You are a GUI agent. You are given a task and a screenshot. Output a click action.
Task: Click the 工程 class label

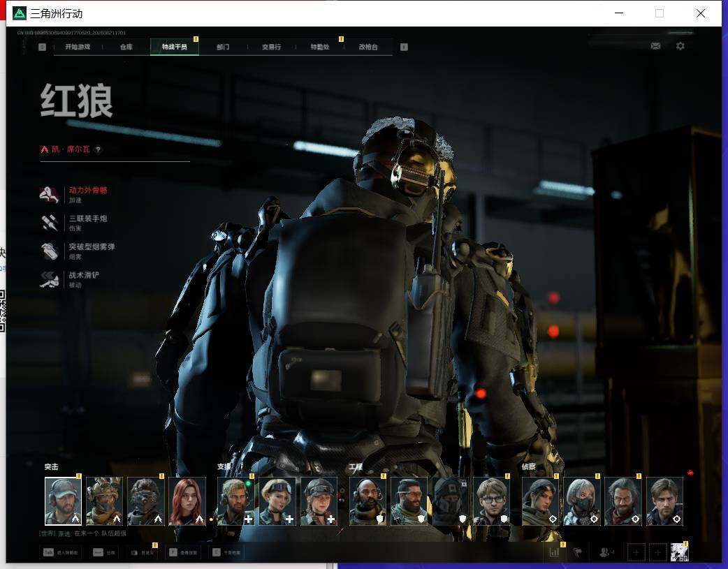(356, 467)
